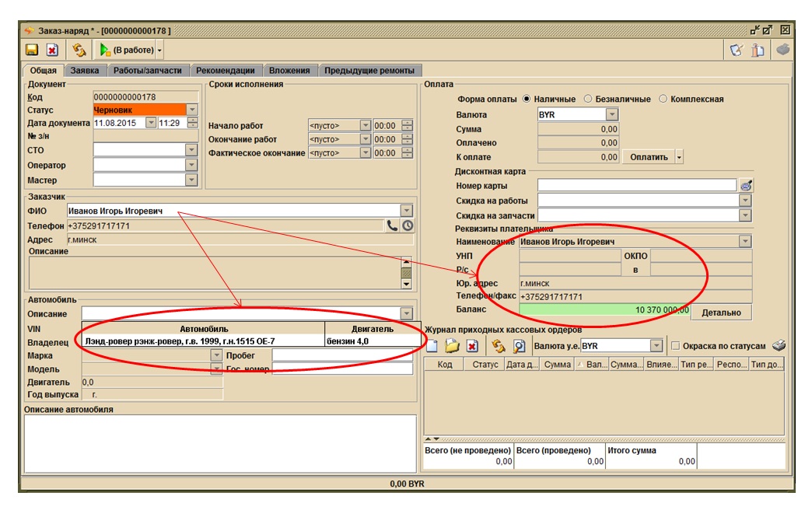Switch to the Вложения tab
Image resolution: width=812 pixels, height=517 pixels.
289,71
